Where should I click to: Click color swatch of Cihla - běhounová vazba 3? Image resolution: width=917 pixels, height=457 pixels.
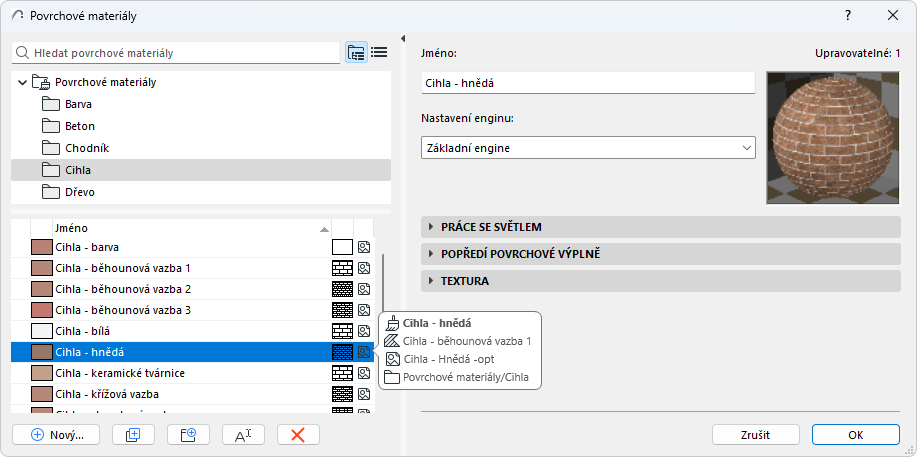42,310
